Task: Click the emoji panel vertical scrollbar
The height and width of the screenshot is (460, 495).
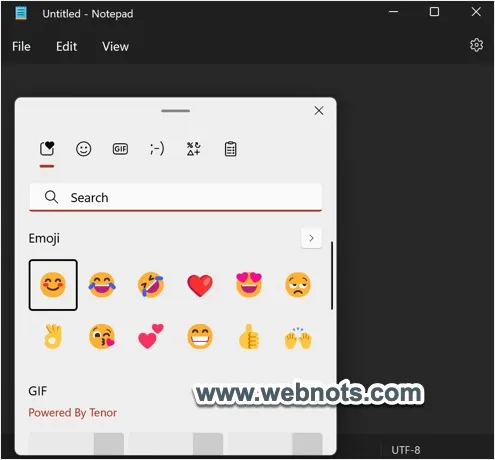Action: (332, 276)
